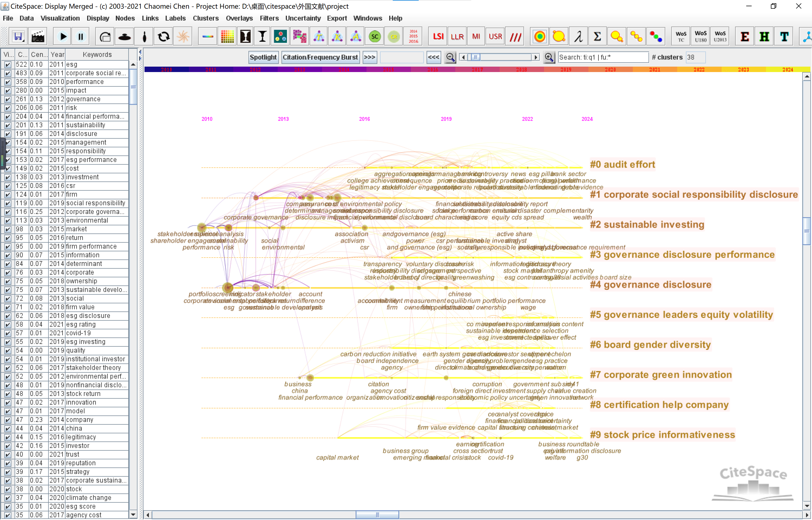Screen dimensions: 812x520
Task: Click the bowling pin shape icon
Action: click(144, 37)
